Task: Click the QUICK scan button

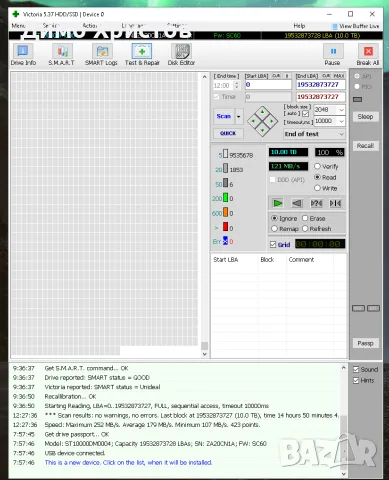Action: click(228, 133)
